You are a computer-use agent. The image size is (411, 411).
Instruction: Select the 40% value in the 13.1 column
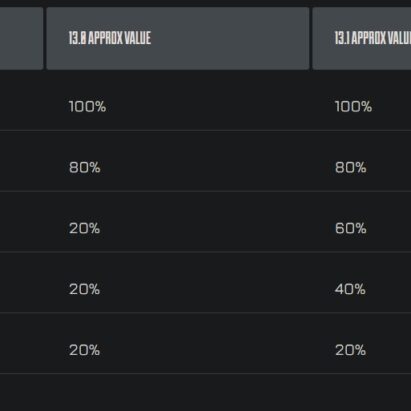[x=350, y=289]
